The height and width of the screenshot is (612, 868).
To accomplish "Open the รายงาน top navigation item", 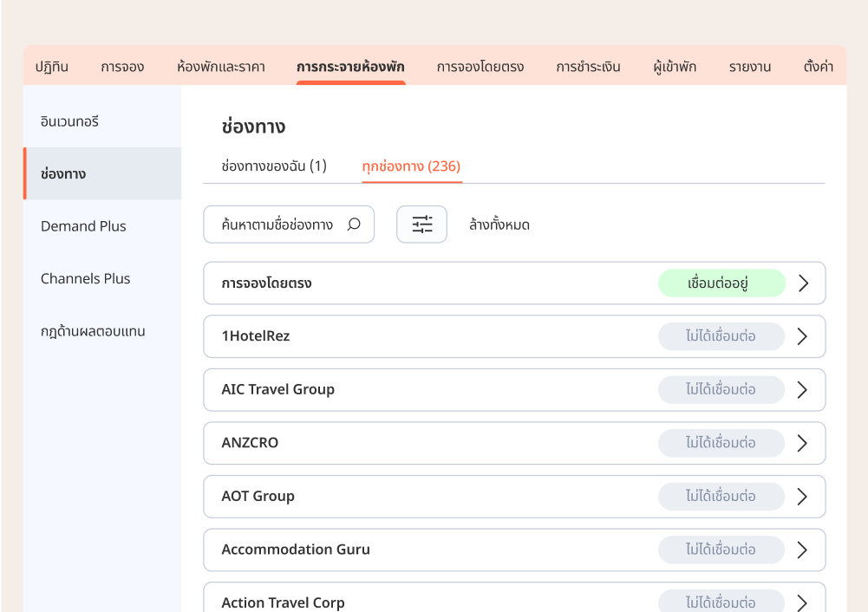I will coord(749,67).
